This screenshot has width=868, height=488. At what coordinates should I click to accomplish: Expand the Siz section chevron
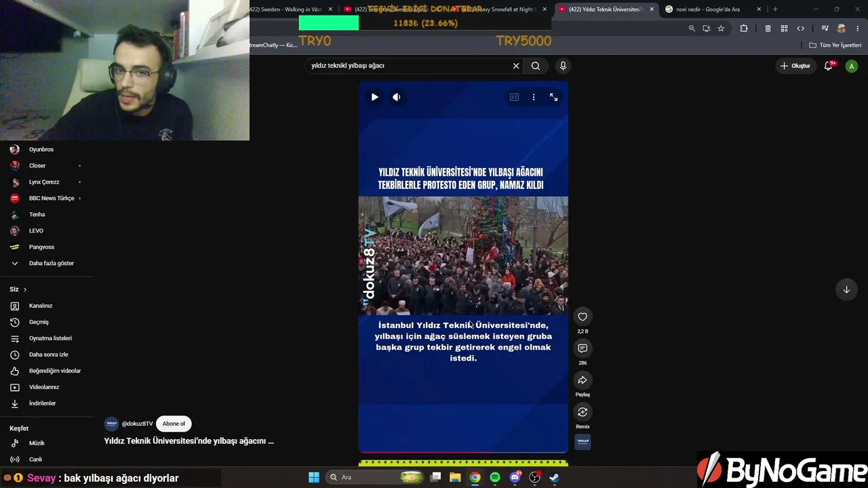pos(24,289)
